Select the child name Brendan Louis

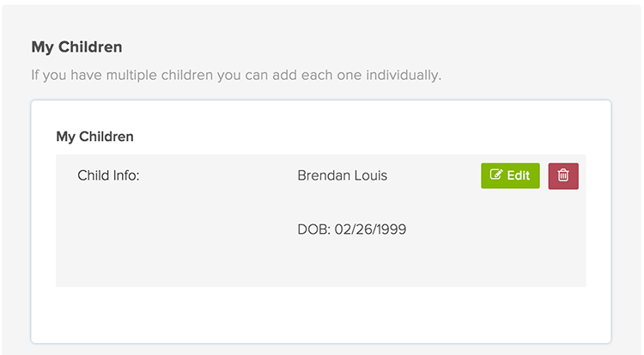342,175
